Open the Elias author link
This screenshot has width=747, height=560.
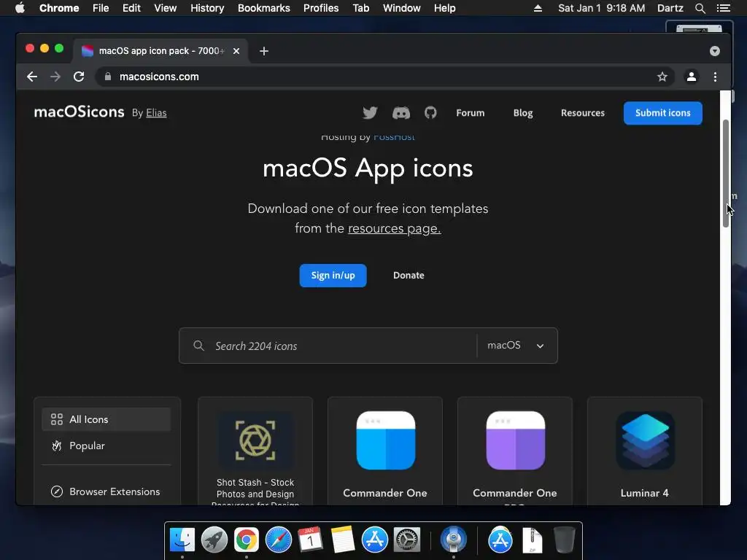(156, 113)
